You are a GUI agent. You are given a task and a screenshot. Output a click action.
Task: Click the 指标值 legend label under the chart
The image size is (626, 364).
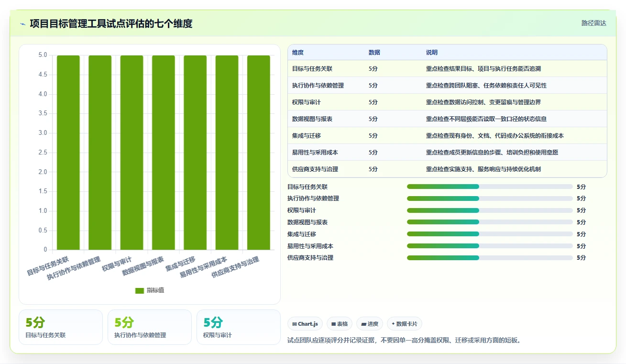click(x=155, y=290)
